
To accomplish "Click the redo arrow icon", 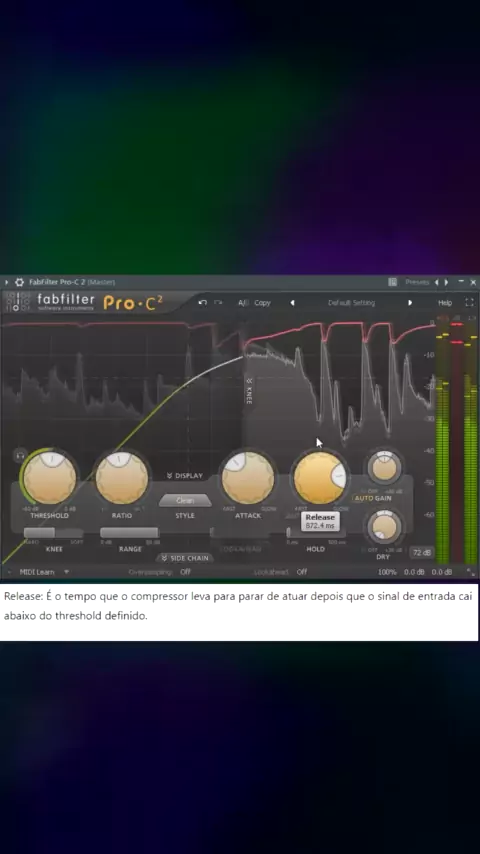I will click(218, 303).
